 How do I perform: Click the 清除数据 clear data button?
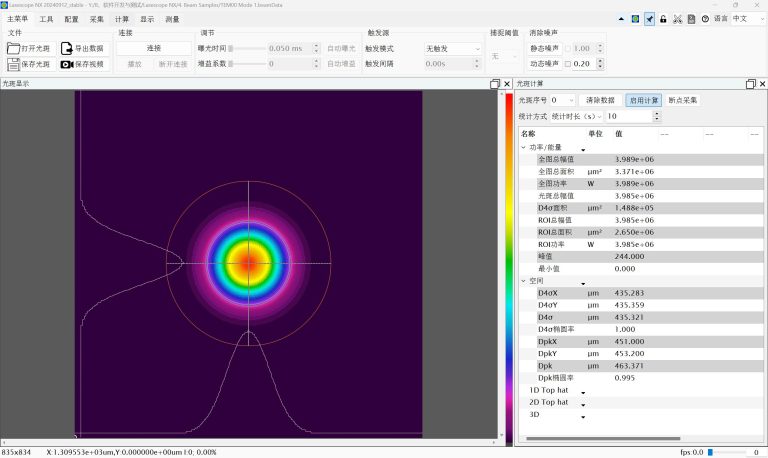pyautogui.click(x=600, y=100)
